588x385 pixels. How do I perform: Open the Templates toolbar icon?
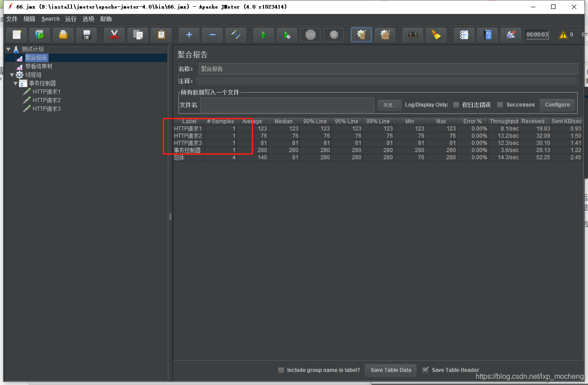tap(40, 35)
